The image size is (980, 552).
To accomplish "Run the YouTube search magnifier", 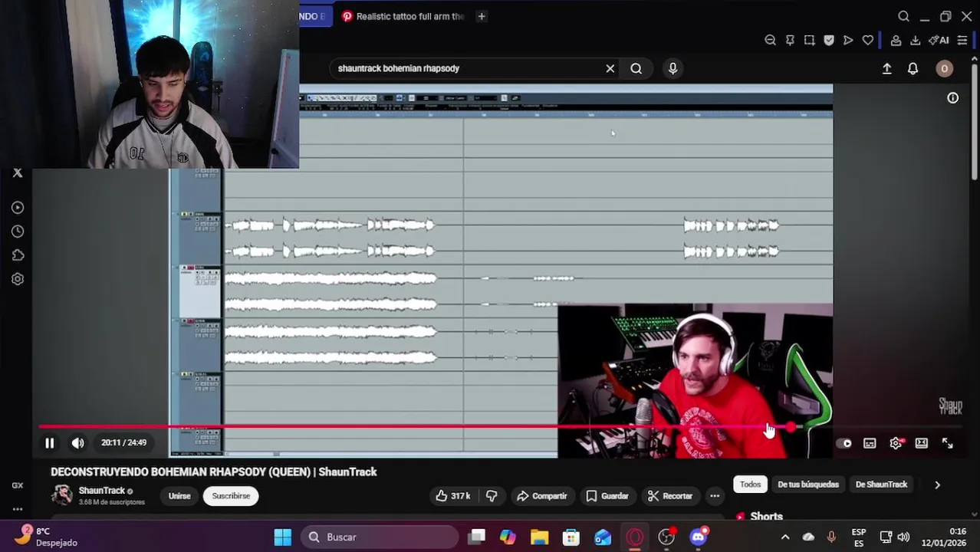I will (x=636, y=68).
